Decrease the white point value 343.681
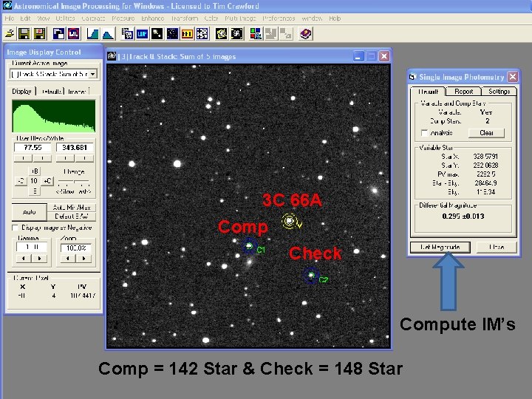 [x=65, y=158]
